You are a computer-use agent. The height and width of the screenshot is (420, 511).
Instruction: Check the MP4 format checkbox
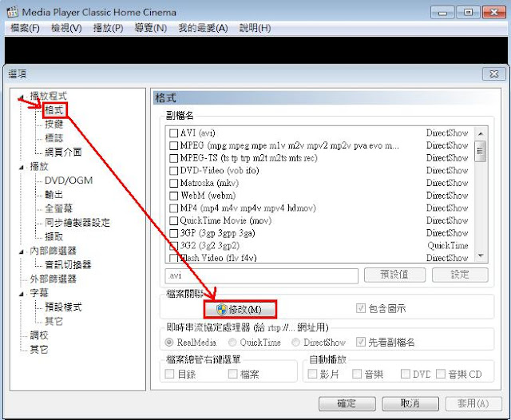(174, 208)
